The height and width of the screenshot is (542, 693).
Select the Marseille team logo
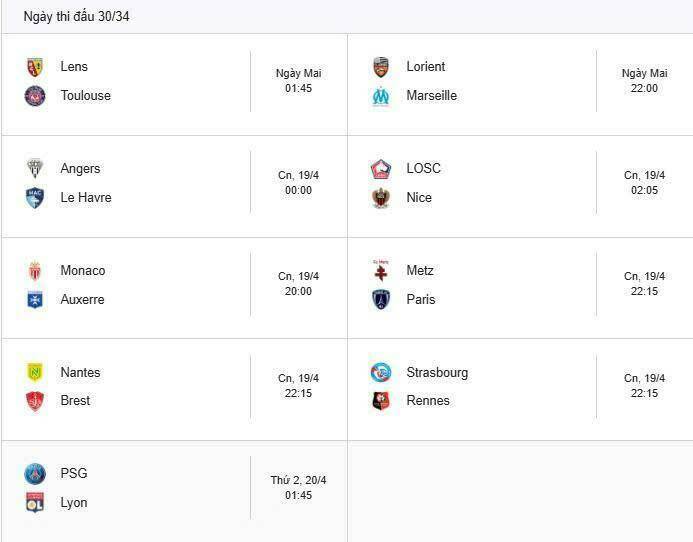pos(381,96)
